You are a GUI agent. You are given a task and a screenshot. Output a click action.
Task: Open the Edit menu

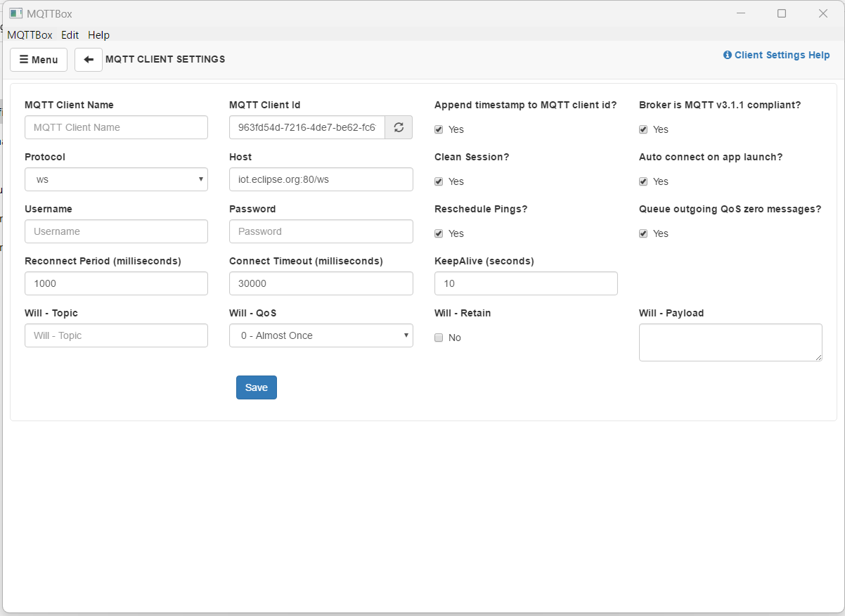70,34
